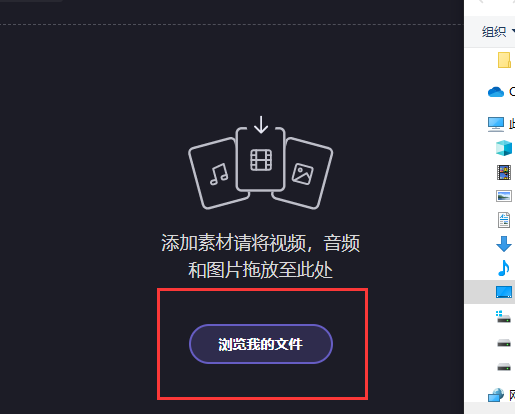This screenshot has height=414, width=515.
Task: Click the 添加素材 drop area text
Action: point(261,256)
